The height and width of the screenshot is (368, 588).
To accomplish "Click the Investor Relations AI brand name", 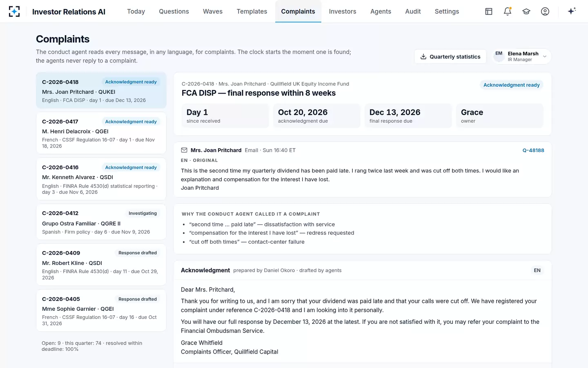I will coord(69,12).
